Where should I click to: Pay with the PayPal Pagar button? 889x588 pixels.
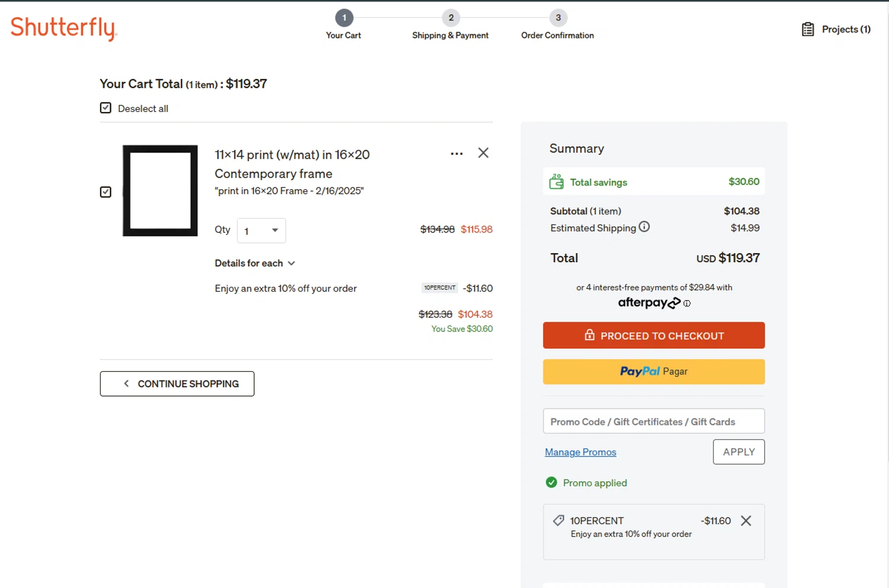pos(654,372)
